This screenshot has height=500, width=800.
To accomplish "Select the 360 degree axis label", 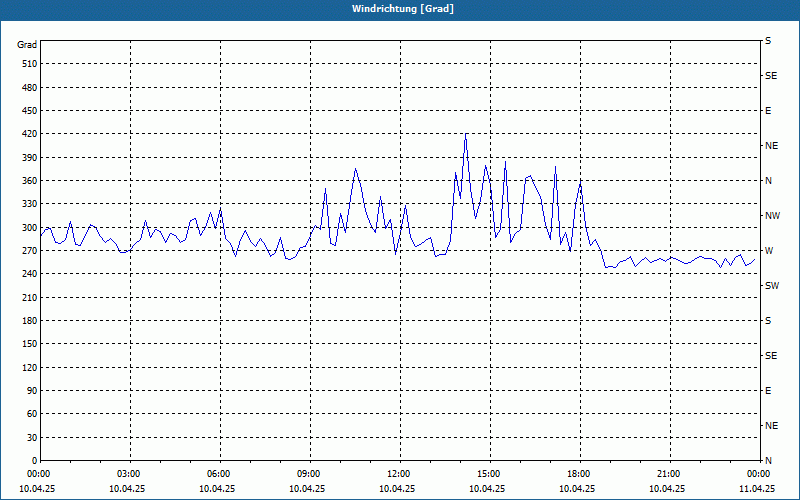I will pyautogui.click(x=30, y=181).
